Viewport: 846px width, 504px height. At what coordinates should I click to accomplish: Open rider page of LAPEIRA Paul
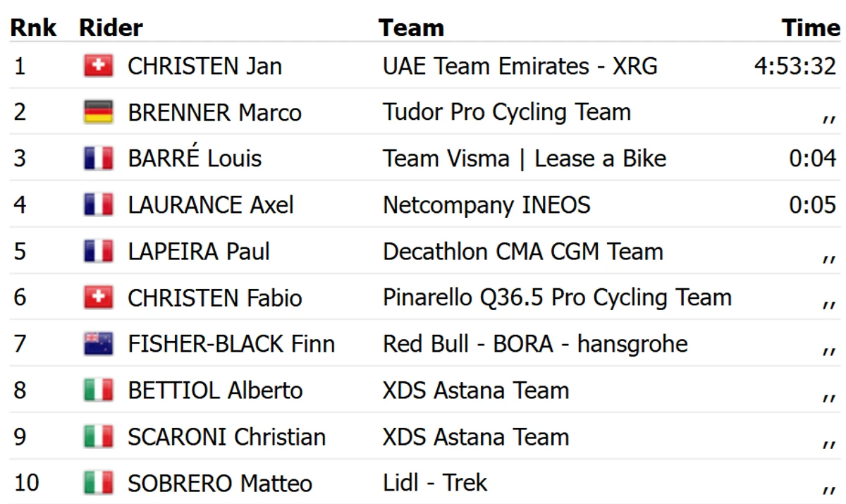pyautogui.click(x=199, y=252)
